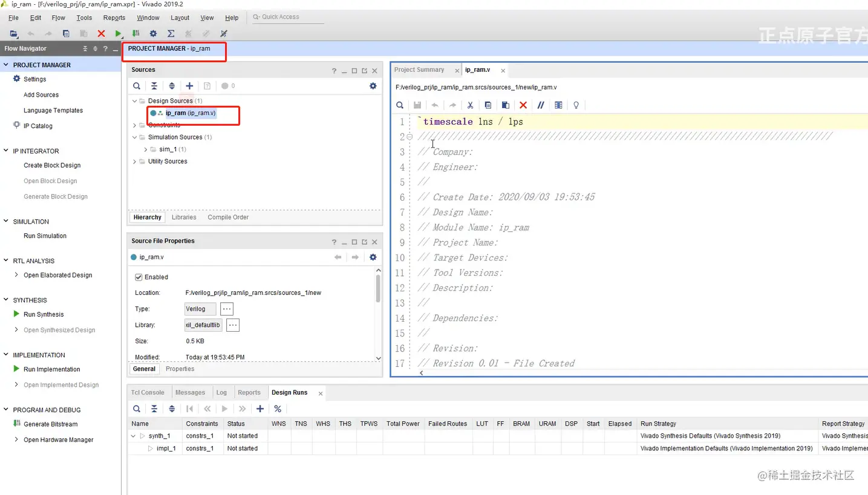Switch to the Project Summary tab
Image resolution: width=868 pixels, height=495 pixels.
[419, 70]
